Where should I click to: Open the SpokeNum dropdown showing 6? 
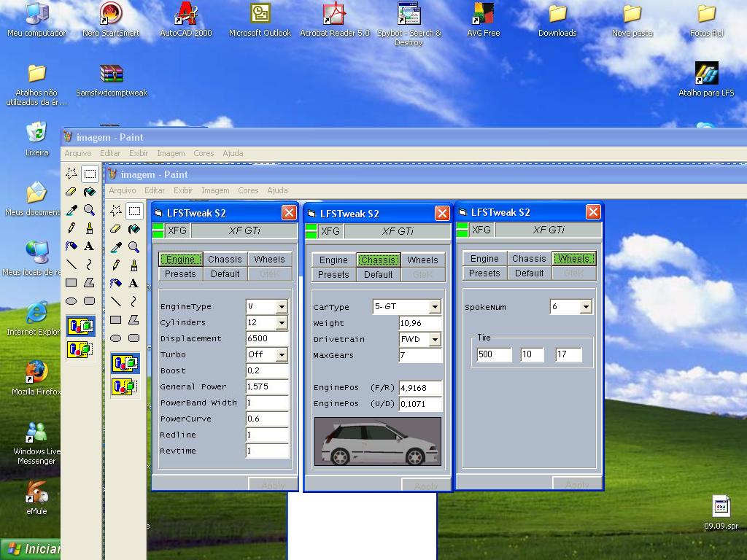coord(586,307)
